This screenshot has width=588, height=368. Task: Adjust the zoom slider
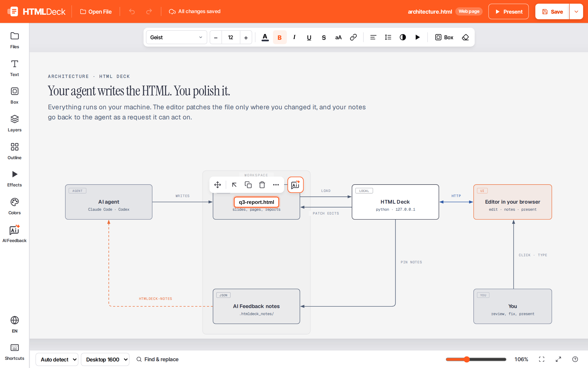click(476, 359)
